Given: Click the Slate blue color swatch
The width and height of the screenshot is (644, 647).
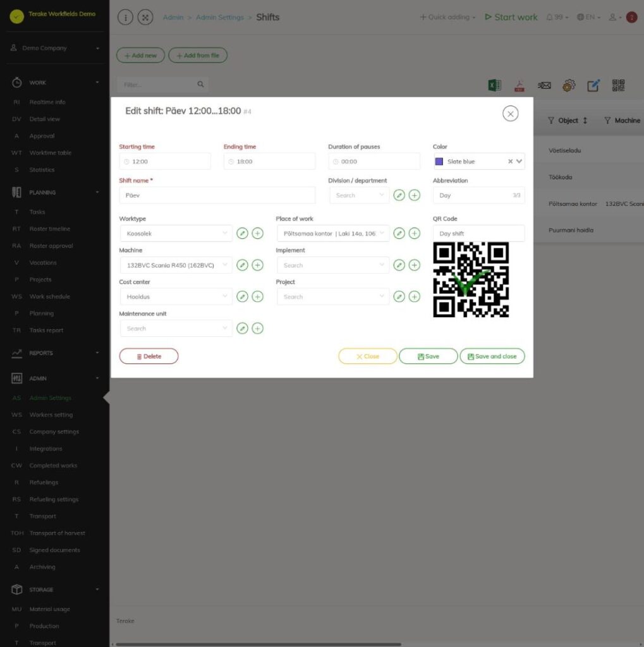Looking at the screenshot, I should [439, 161].
